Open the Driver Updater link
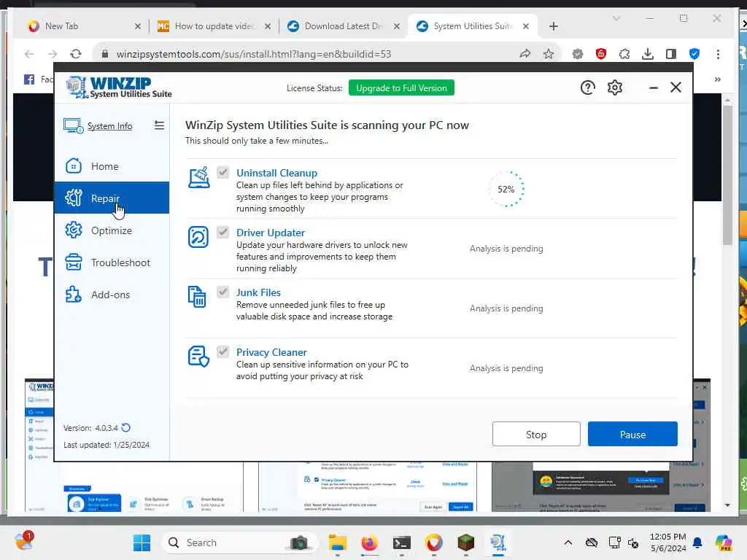This screenshot has height=560, width=747. tap(270, 233)
